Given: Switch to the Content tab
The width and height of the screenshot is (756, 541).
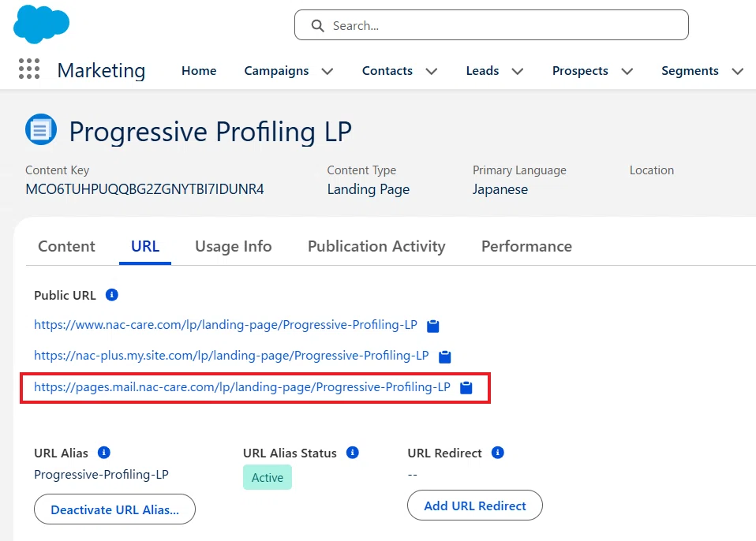Looking at the screenshot, I should [x=66, y=246].
